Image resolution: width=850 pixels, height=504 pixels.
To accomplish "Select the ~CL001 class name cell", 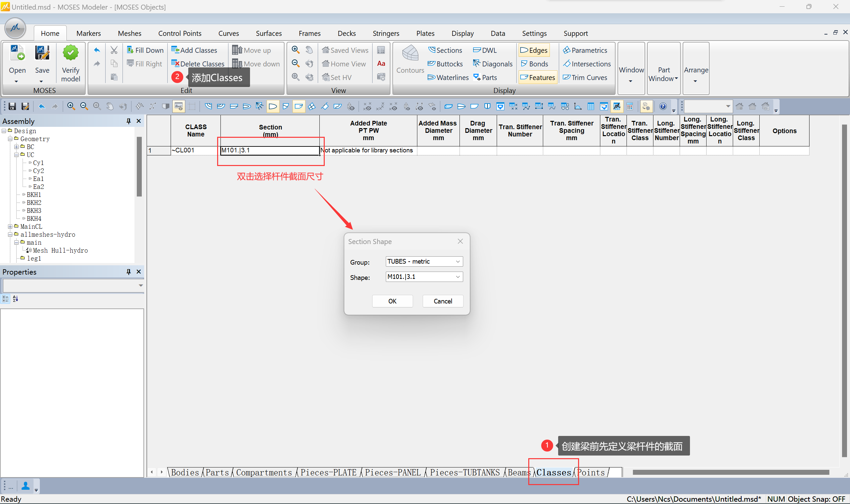I will tap(195, 150).
